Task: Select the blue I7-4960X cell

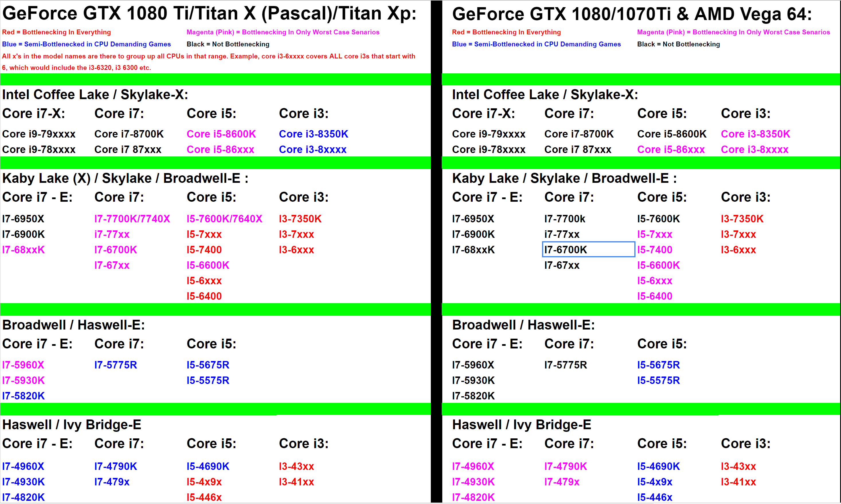Action: 23,466
